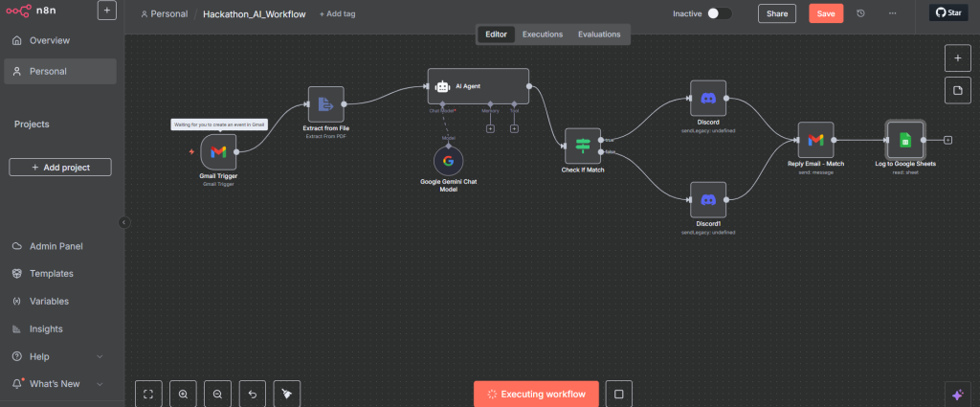Click Add tag next to workflow name
This screenshot has width=980, height=407.
[339, 14]
